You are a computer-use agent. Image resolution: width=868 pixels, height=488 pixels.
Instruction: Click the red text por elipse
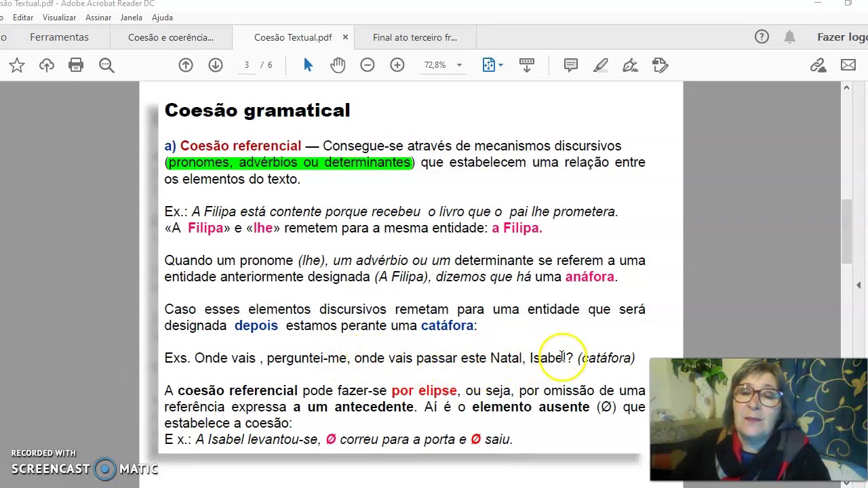[424, 391]
